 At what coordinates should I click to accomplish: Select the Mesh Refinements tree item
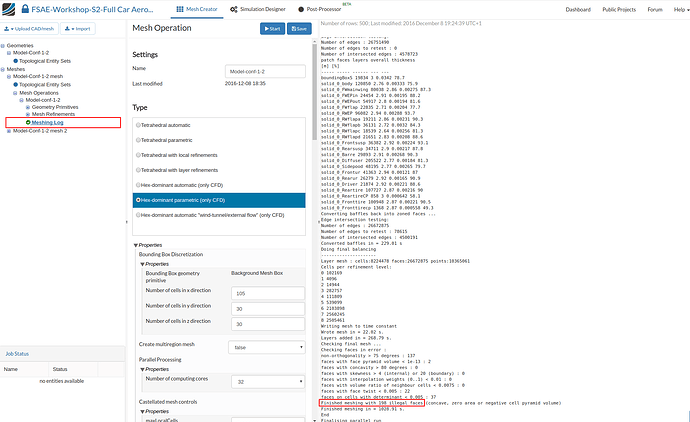click(x=53, y=114)
